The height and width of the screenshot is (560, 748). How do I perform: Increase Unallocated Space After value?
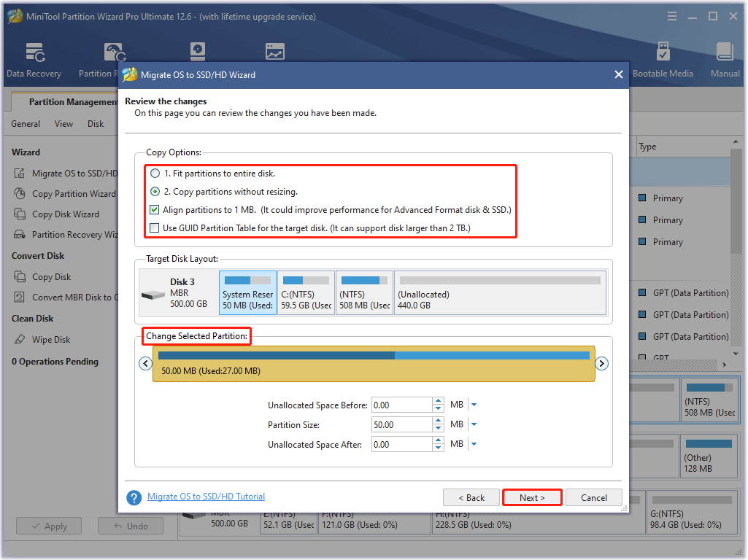tap(438, 440)
